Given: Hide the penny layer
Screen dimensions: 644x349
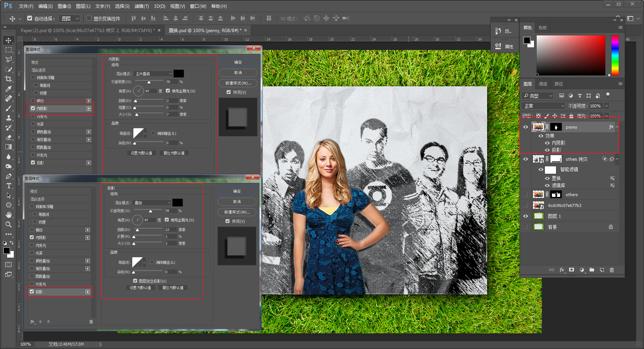Looking at the screenshot, I should 525,127.
